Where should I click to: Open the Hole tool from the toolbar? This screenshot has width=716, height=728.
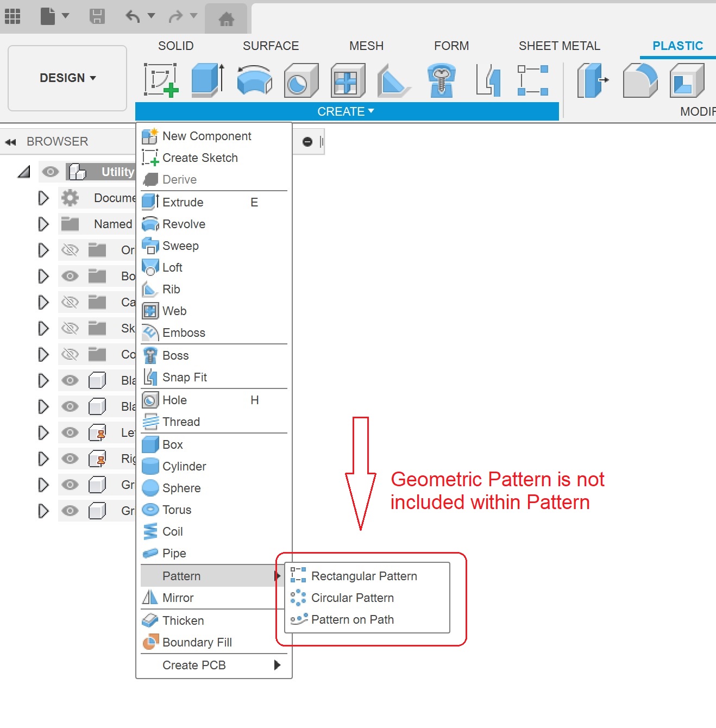coord(300,80)
